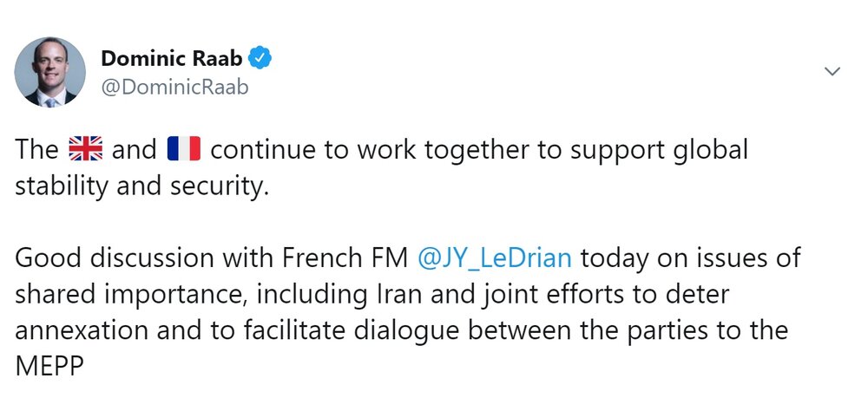The height and width of the screenshot is (398, 868).
Task: Click the word annexation
Action: click(82, 330)
